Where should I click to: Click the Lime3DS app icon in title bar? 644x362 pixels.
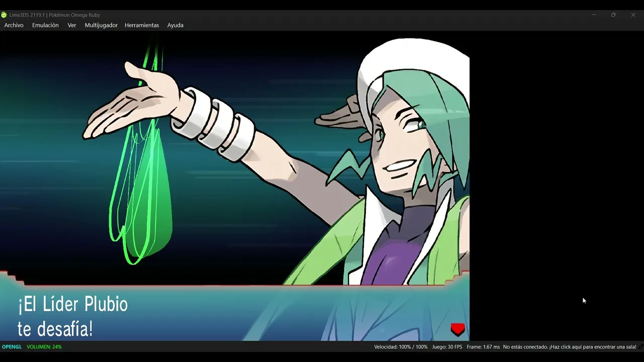tap(4, 15)
